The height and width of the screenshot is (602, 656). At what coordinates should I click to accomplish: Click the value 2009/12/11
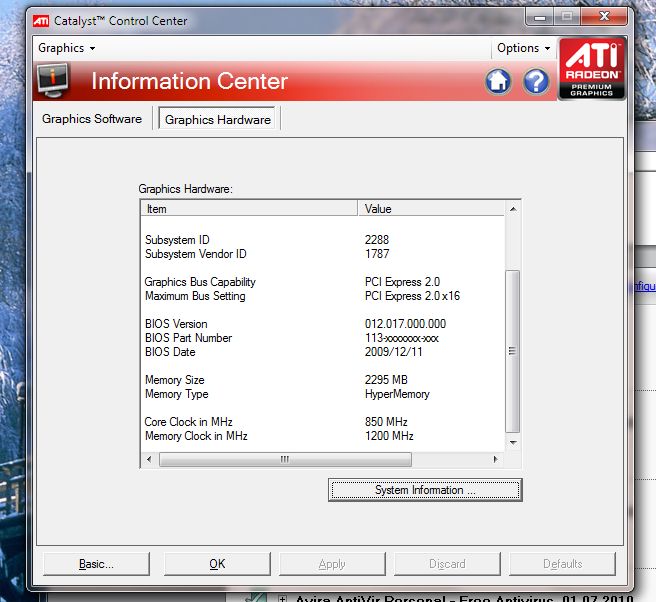(393, 352)
